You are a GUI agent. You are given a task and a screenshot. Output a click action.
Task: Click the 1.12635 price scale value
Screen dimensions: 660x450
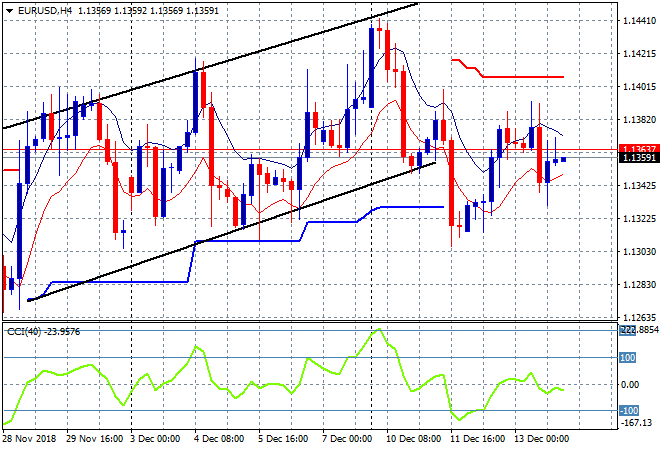point(639,317)
